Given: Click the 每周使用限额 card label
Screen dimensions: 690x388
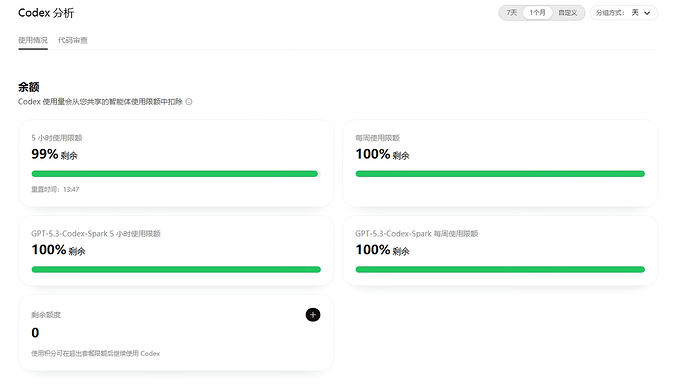Looking at the screenshot, I should 378,138.
